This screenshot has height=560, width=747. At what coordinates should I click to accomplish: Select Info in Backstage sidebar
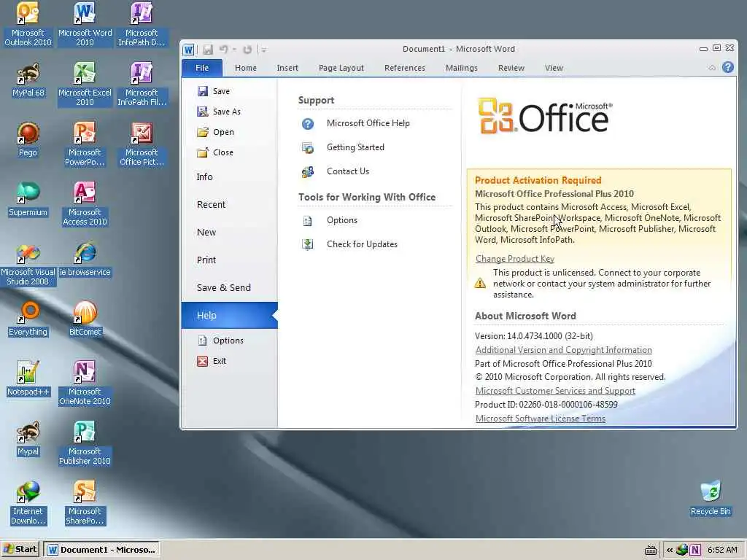tap(229, 176)
